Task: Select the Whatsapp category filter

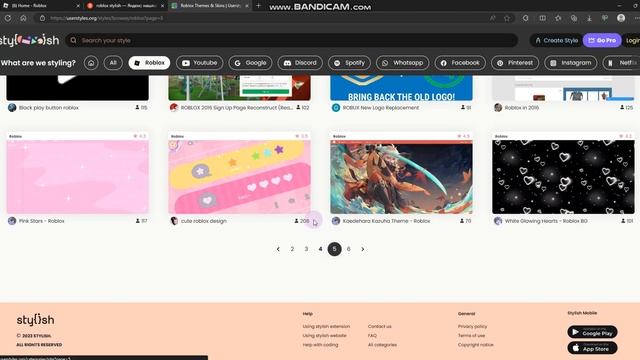Action: (402, 63)
